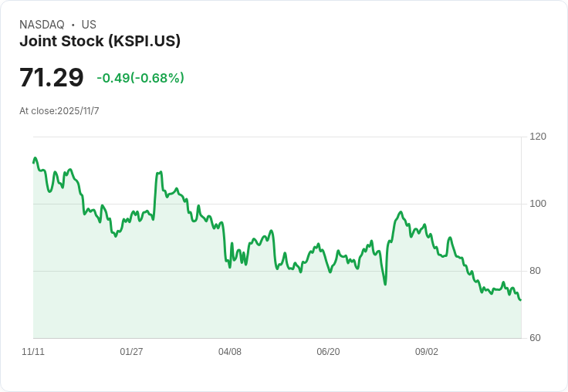Click the 100 price axis label
This screenshot has width=568, height=392.
pyautogui.click(x=538, y=204)
